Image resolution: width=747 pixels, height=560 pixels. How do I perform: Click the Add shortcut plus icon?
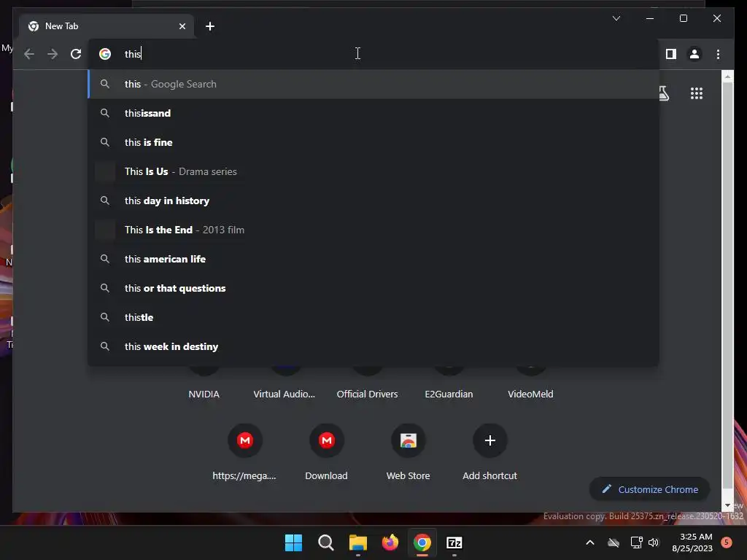[x=489, y=440]
